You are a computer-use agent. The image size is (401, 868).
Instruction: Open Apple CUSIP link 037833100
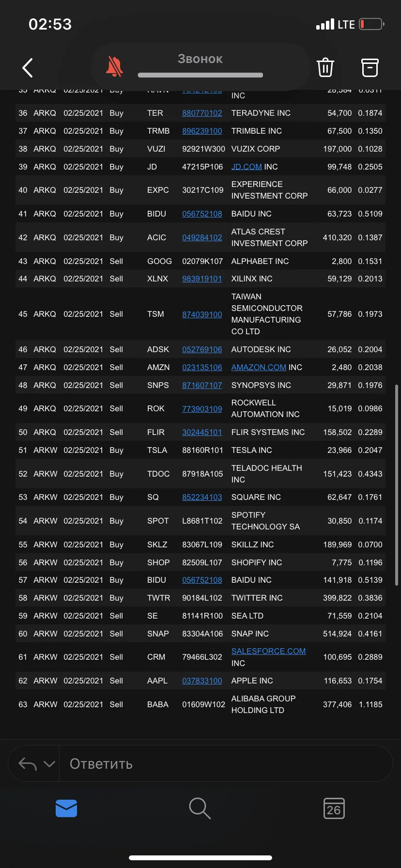(x=202, y=681)
